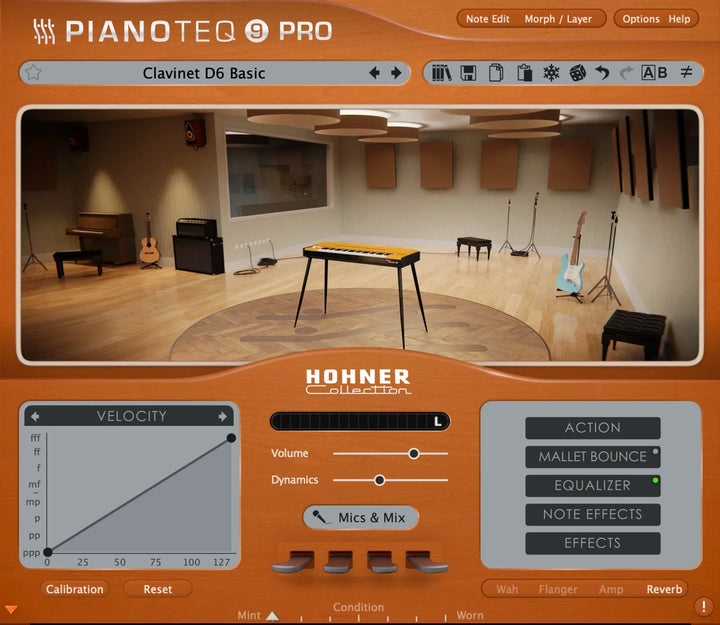This screenshot has width=720, height=625.
Task: Toggle the Equalizer green indicator
Action: coord(655,480)
